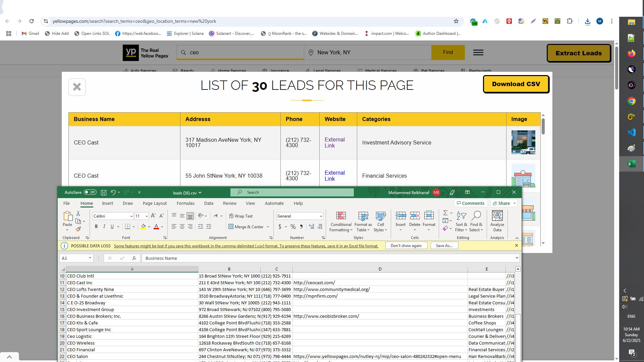Toggle bold formatting in Excel ribbon

(x=96, y=227)
